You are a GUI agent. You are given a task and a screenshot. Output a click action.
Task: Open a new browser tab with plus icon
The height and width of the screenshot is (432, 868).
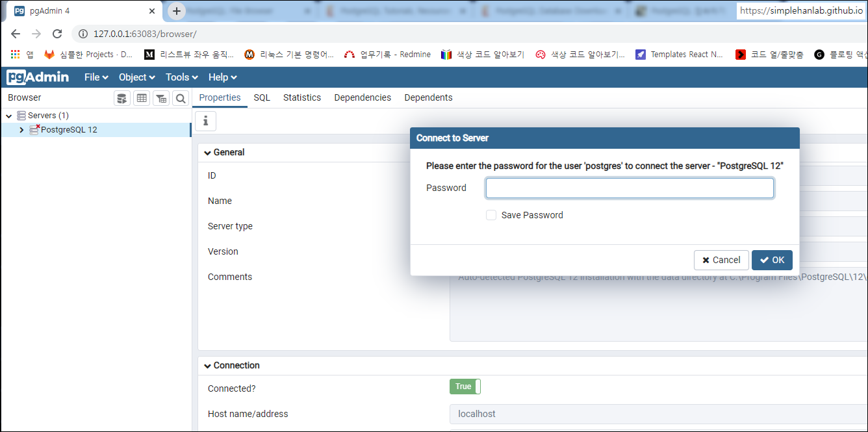pos(177,11)
